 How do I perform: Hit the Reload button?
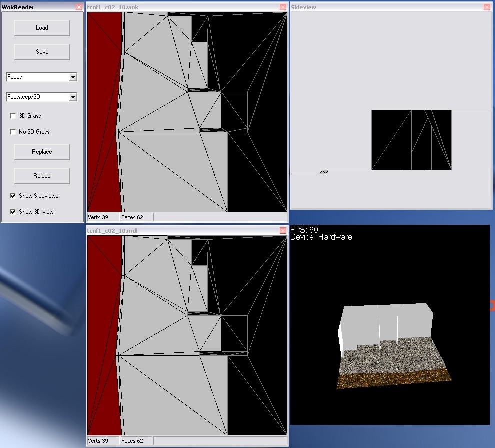(42, 176)
